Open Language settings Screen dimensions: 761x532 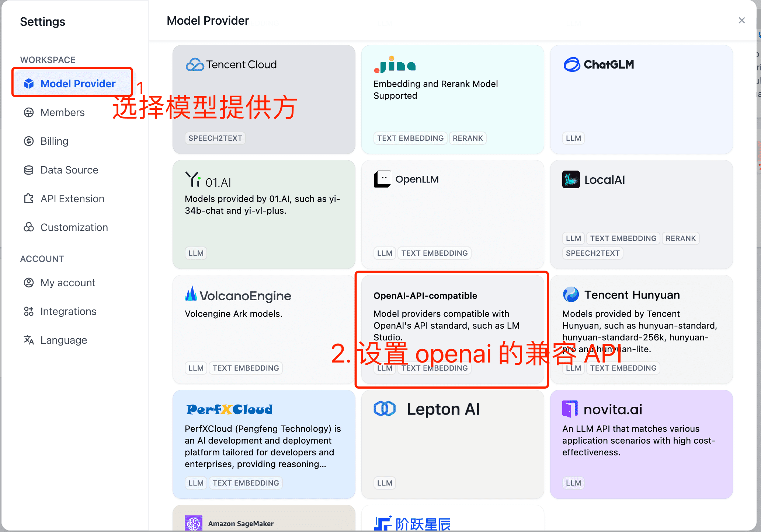pos(63,340)
